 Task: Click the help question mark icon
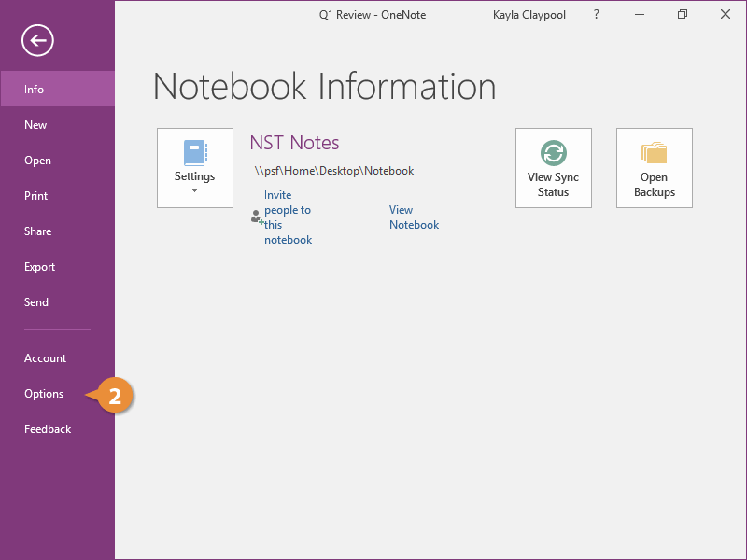coord(596,15)
